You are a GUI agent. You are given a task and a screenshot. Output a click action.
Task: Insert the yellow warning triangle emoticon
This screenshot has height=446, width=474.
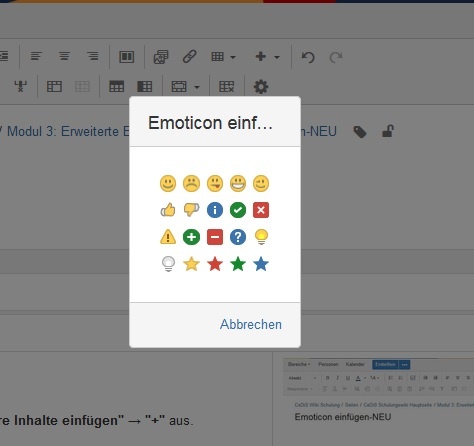(x=168, y=237)
